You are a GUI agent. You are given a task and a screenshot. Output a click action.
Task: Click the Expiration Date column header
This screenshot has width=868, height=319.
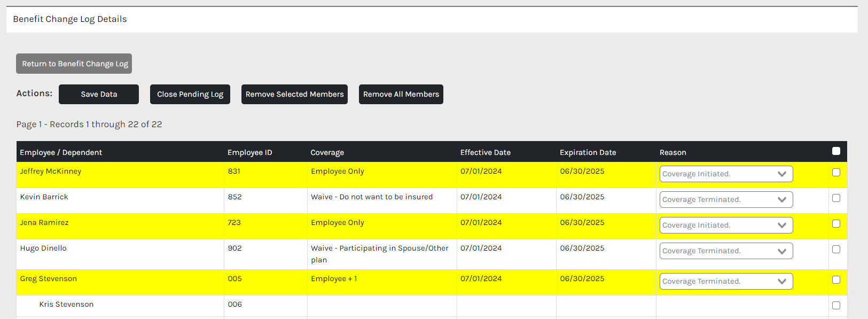tap(588, 152)
